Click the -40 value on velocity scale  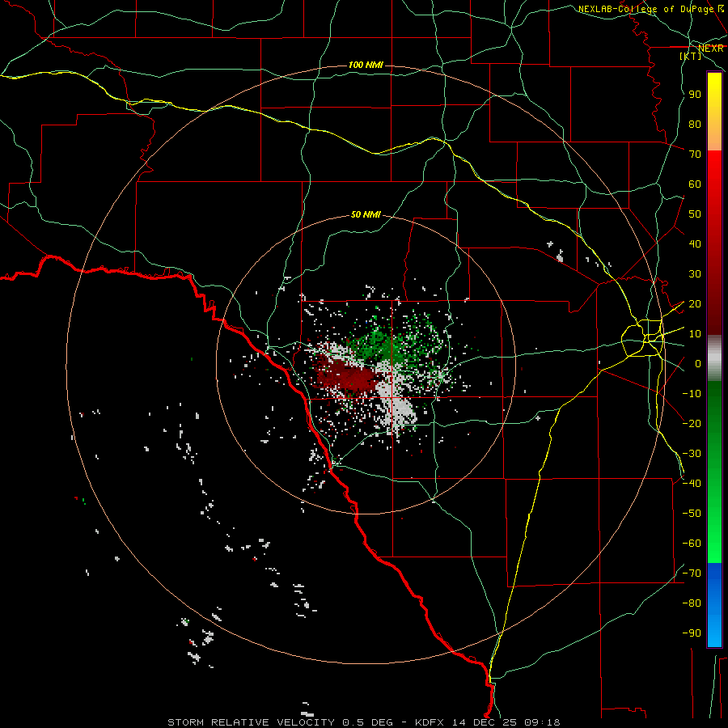pos(692,484)
